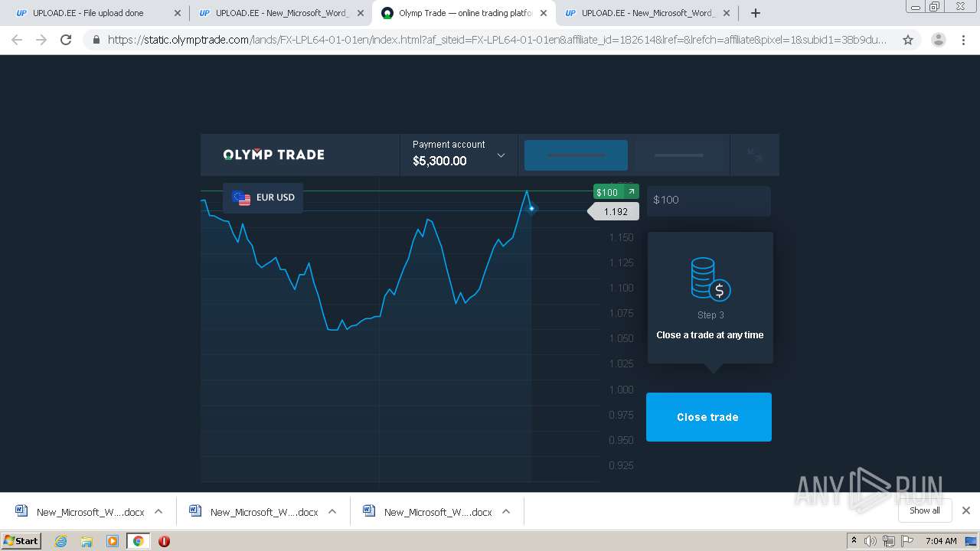Bookmark this page with star icon
The image size is (980, 551).
pos(908,40)
